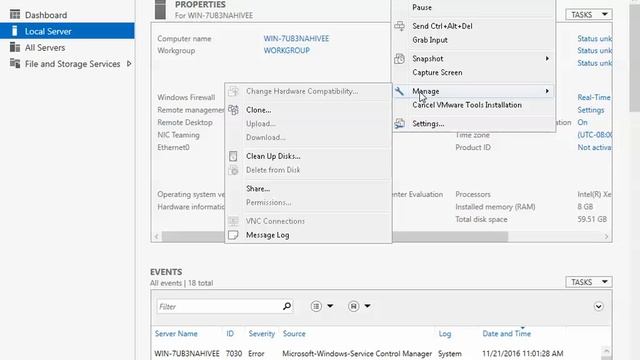Click the WIN-7UB3NAHIVEE computer name link

tap(296, 39)
